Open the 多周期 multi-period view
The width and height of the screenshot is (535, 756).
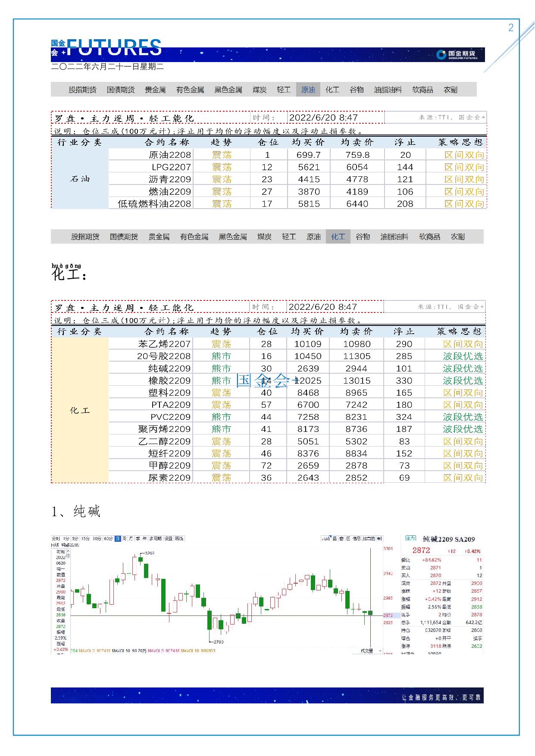pyautogui.click(x=155, y=539)
